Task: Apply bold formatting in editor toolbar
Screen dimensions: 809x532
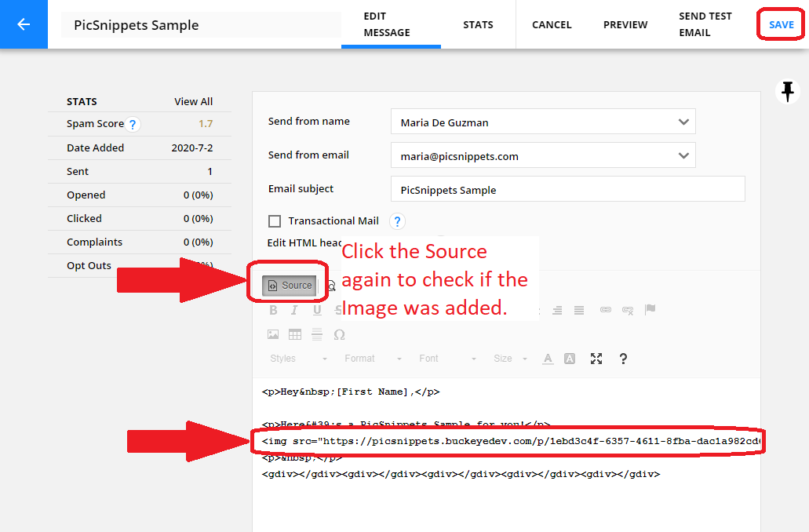Action: coord(273,310)
